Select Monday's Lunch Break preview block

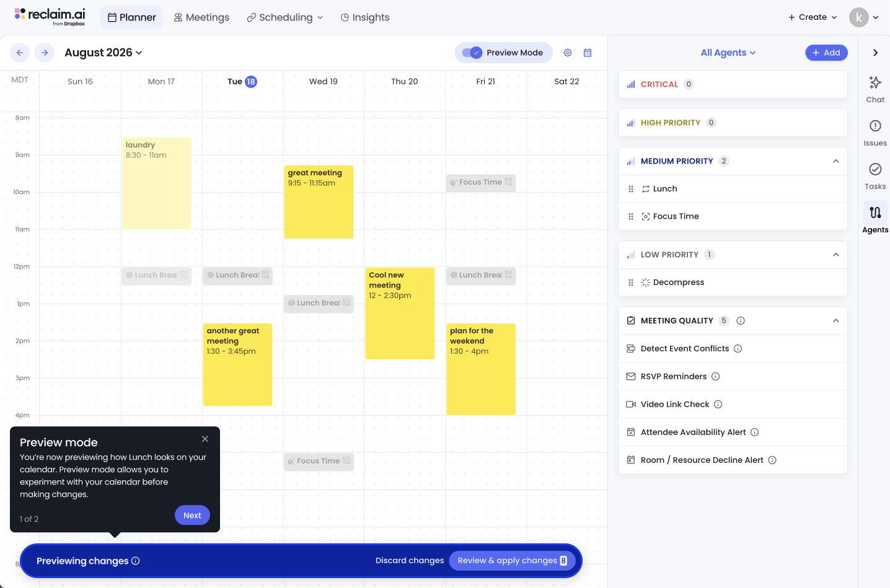pyautogui.click(x=157, y=275)
